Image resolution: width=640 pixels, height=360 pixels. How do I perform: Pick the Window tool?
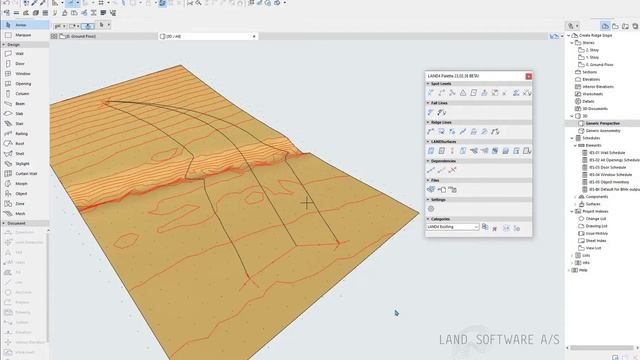[24, 73]
